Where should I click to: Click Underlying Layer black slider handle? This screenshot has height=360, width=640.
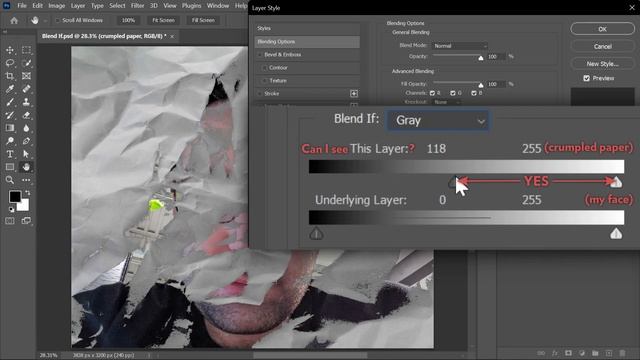click(x=316, y=234)
